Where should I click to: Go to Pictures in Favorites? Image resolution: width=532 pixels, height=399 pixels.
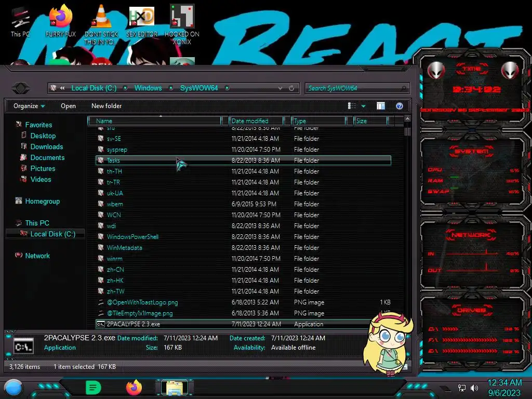coord(43,168)
